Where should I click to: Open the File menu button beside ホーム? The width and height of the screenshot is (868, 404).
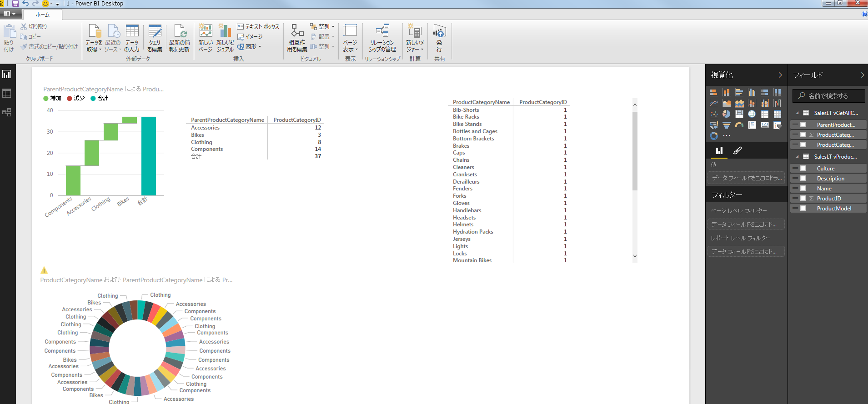click(10, 14)
